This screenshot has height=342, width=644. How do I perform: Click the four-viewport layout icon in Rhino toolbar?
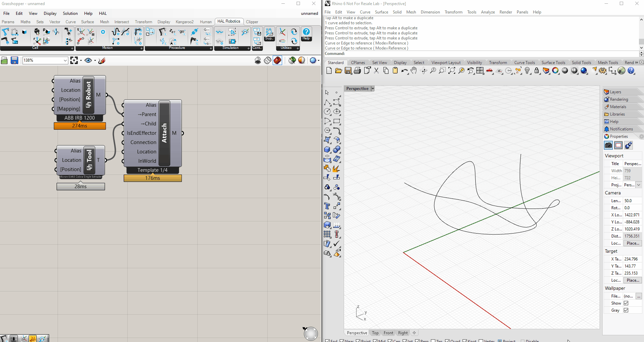(x=480, y=70)
